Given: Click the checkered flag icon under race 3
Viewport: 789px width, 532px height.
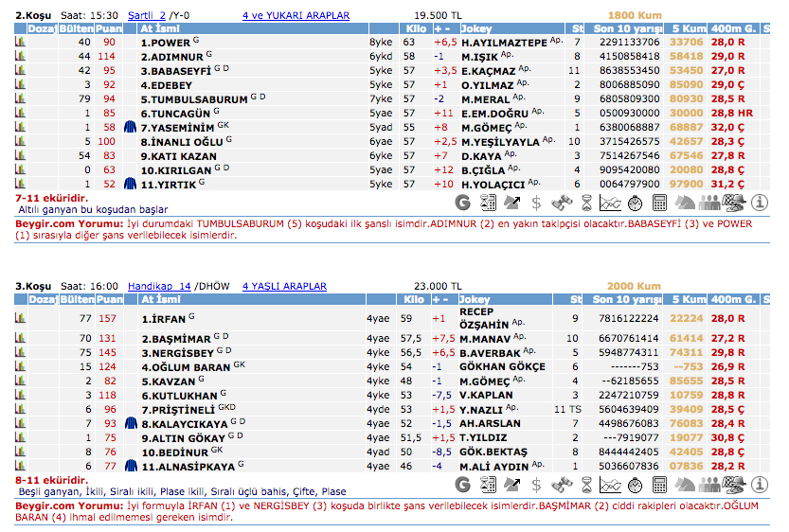Looking at the screenshot, I should 734,485.
